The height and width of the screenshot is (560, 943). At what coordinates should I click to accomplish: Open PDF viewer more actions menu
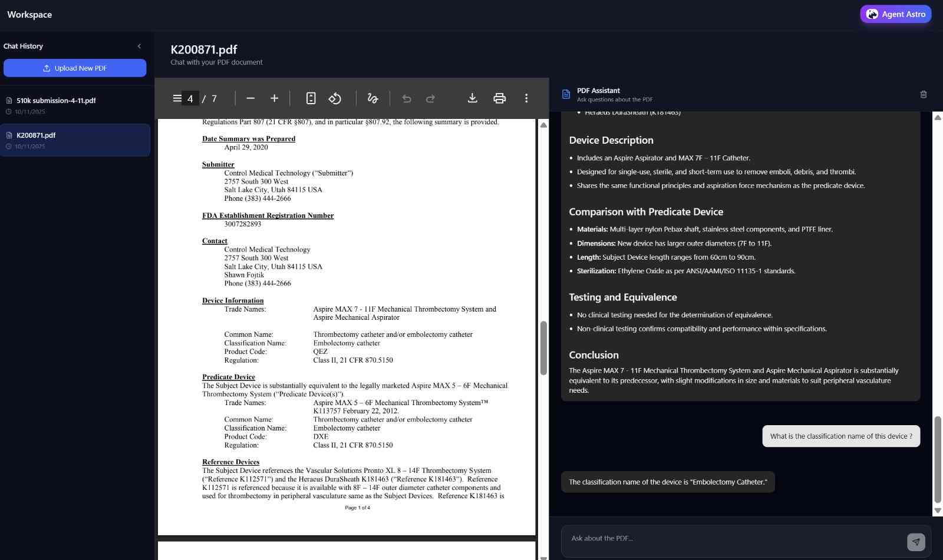click(526, 98)
